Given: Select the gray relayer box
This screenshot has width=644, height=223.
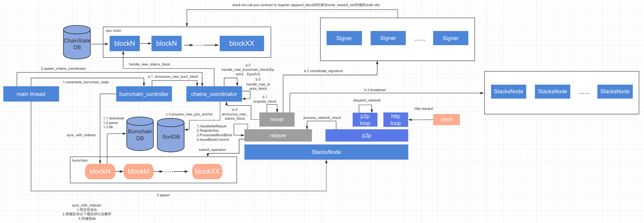Looking at the screenshot, I should point(278,136).
